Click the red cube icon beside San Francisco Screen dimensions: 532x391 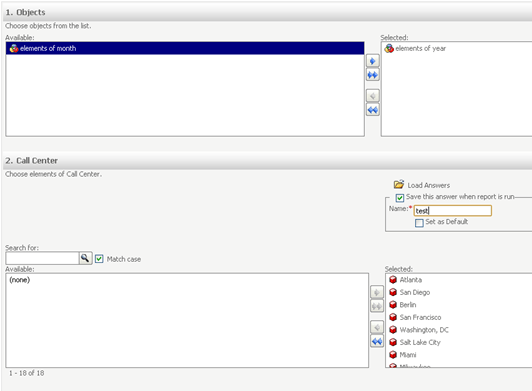click(393, 317)
